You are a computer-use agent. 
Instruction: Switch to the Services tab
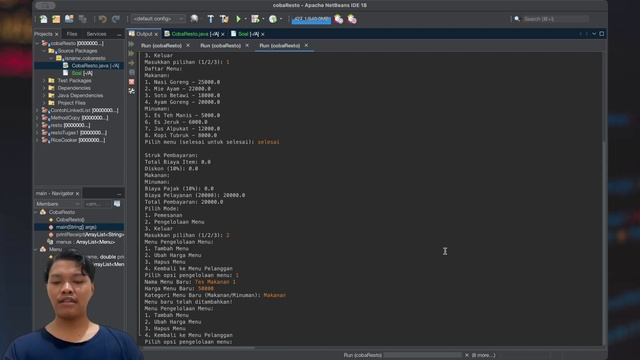click(96, 34)
